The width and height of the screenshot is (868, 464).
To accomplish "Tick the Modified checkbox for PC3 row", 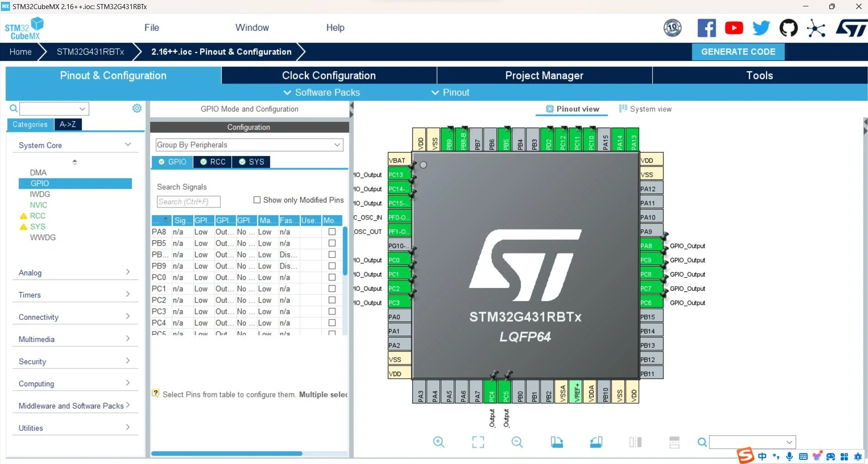I will pyautogui.click(x=332, y=311).
